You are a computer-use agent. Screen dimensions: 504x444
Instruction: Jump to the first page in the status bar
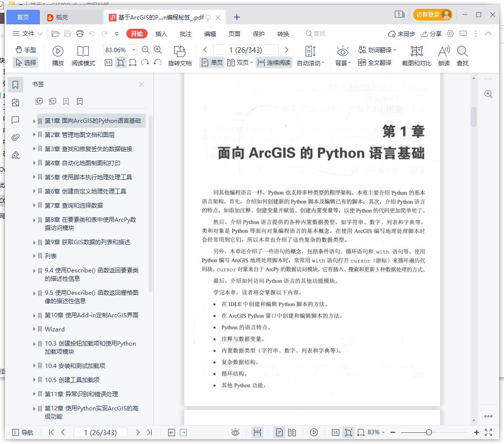(x=51, y=432)
